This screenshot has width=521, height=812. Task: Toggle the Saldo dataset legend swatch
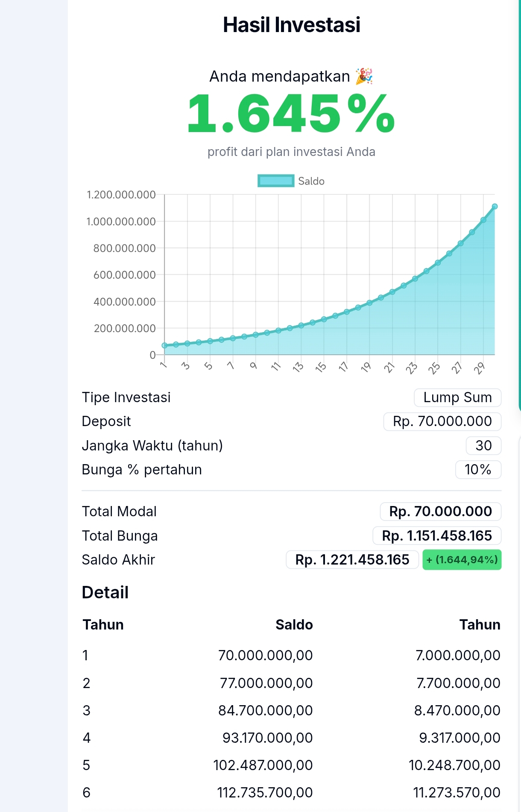tap(276, 181)
